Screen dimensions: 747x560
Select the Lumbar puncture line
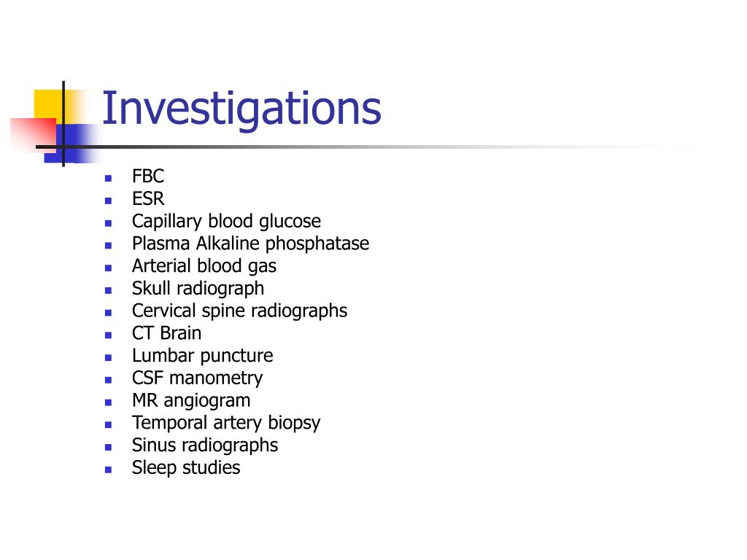click(x=203, y=356)
